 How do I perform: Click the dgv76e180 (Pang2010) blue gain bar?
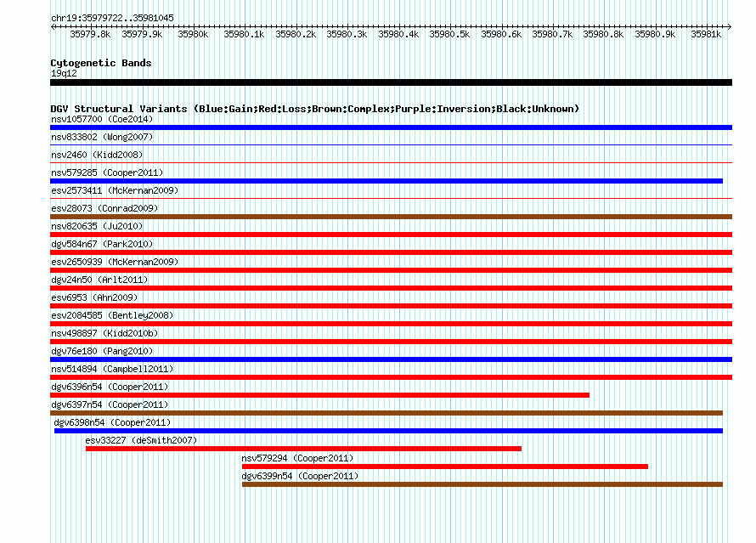(x=391, y=359)
